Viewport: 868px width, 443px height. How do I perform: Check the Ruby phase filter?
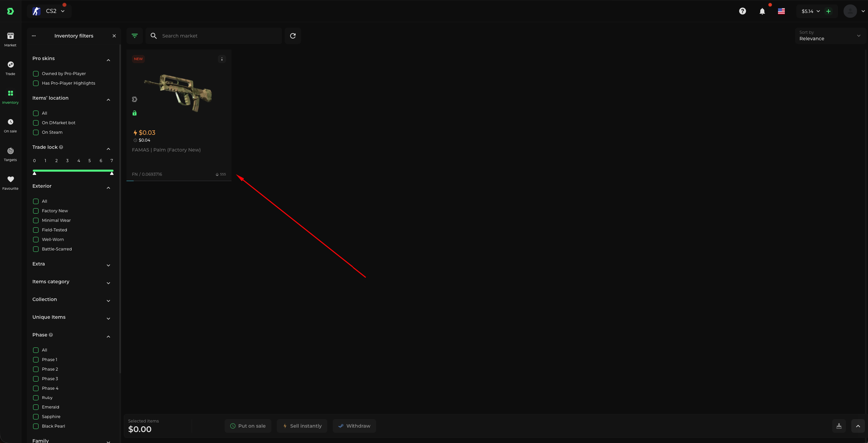tap(36, 398)
